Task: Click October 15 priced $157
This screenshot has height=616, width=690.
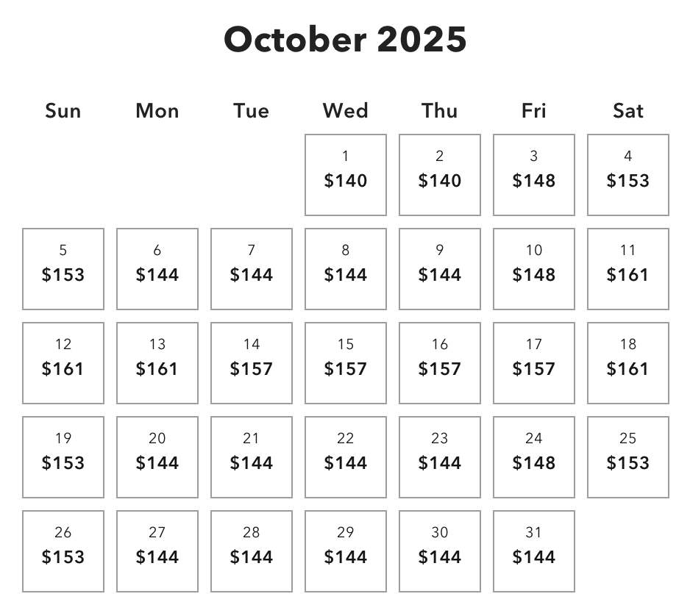Action: pyautogui.click(x=345, y=363)
